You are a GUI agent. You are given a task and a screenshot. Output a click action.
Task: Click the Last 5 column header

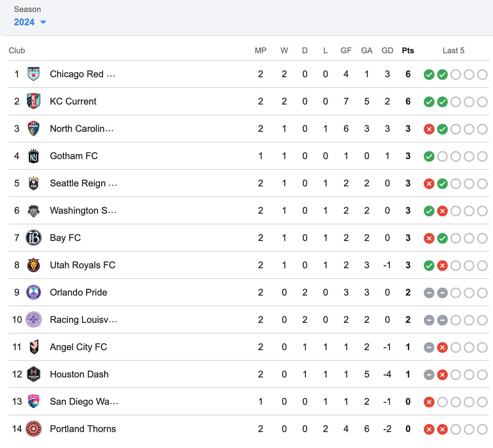[453, 51]
